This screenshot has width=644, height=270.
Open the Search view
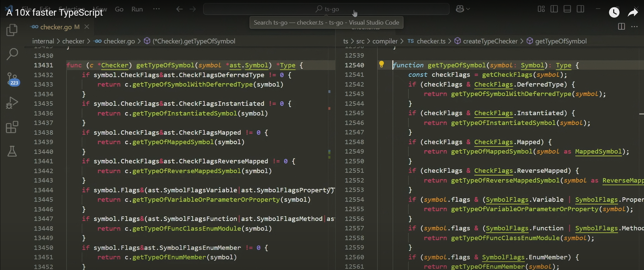[x=12, y=54]
